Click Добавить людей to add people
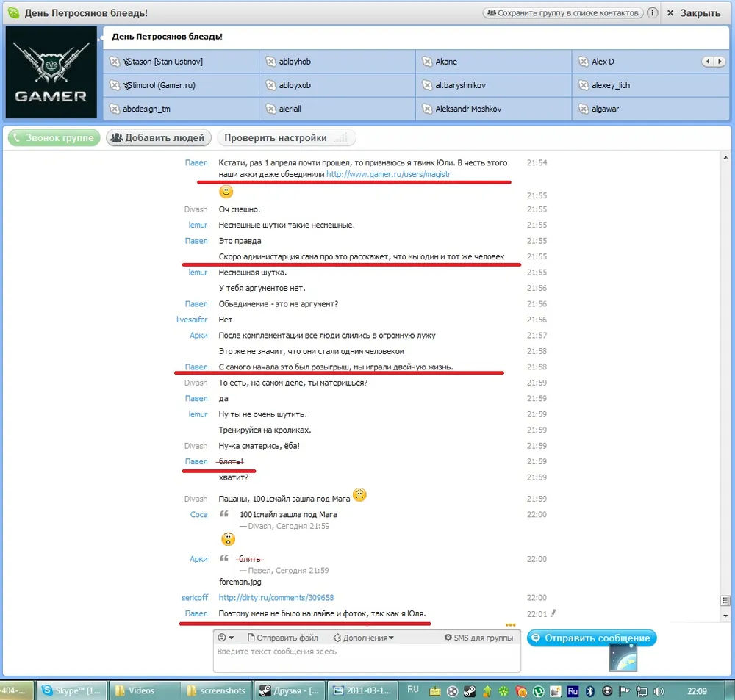Screen dimensions: 735x700 (159, 138)
